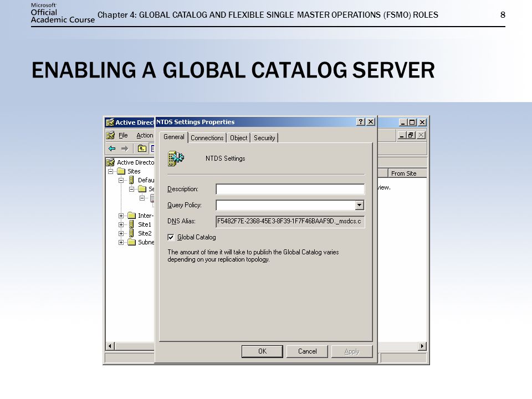The image size is (532, 399).
Task: Click the NTDS Settings building-gear icon
Action: (176, 158)
